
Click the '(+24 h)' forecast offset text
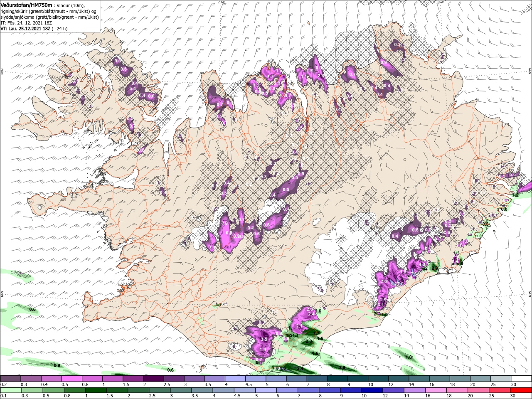click(x=59, y=29)
